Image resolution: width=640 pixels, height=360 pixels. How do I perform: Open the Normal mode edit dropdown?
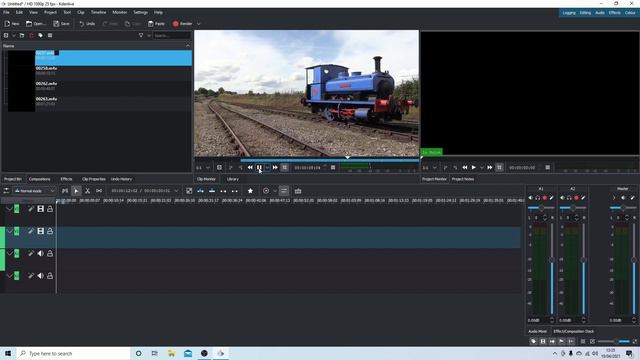(x=34, y=191)
